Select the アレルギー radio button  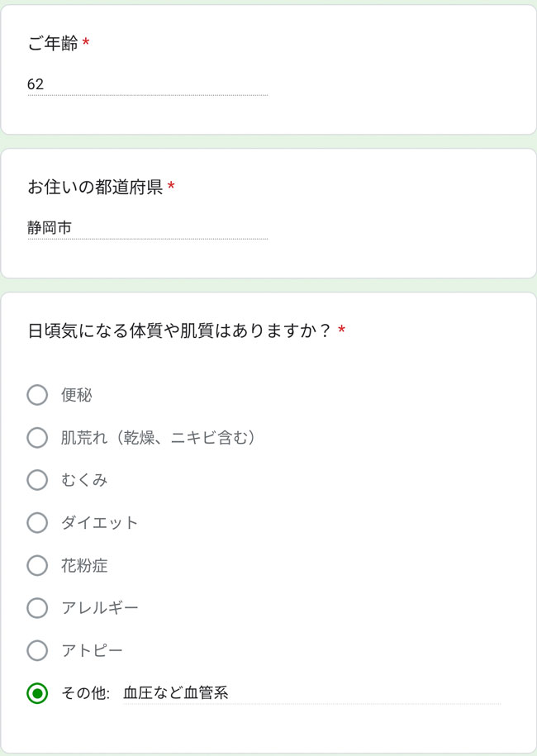tap(37, 608)
